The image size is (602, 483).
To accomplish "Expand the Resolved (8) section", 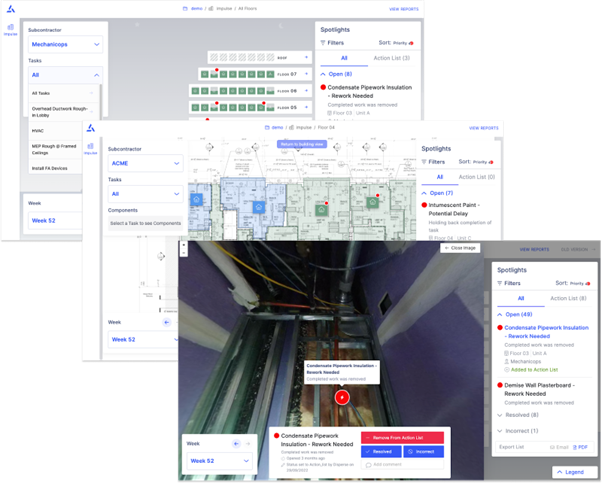I will [x=518, y=415].
